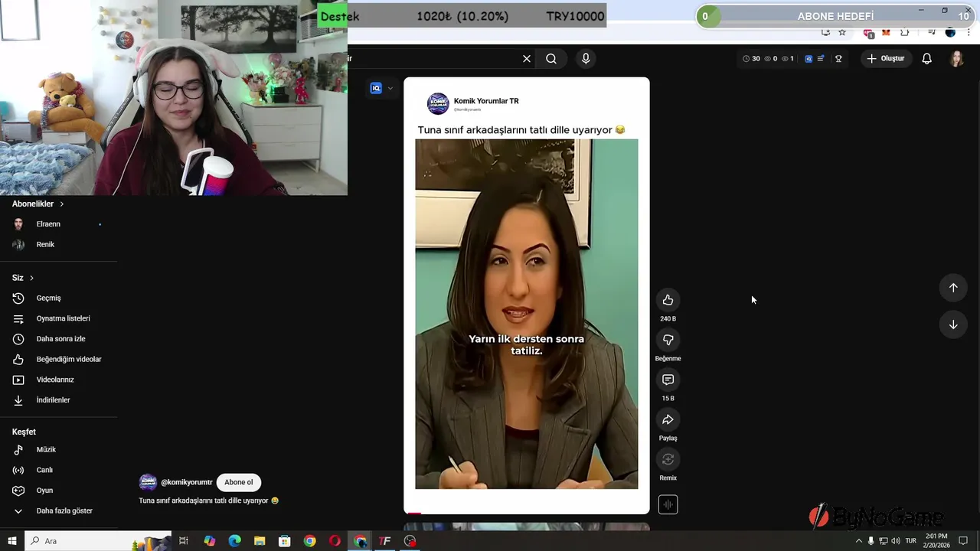Open the clock showing 2:01 PM
980x551 pixels.
936,540
